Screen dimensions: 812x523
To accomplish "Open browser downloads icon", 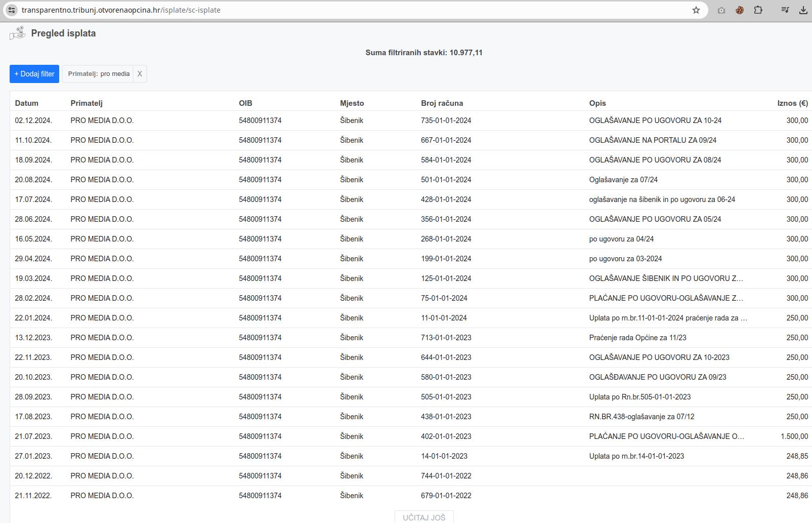I will tap(803, 10).
